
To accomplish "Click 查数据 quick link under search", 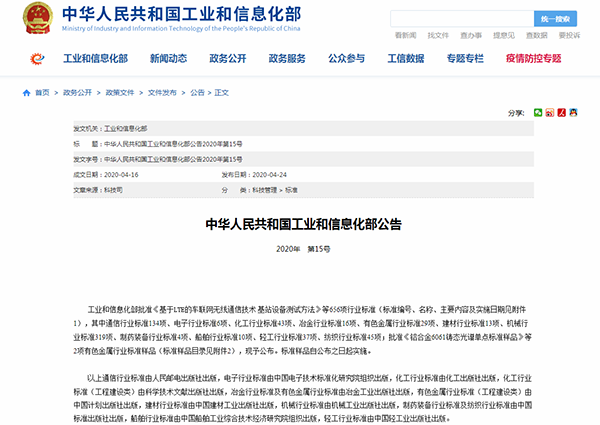I will pyautogui.click(x=536, y=36).
